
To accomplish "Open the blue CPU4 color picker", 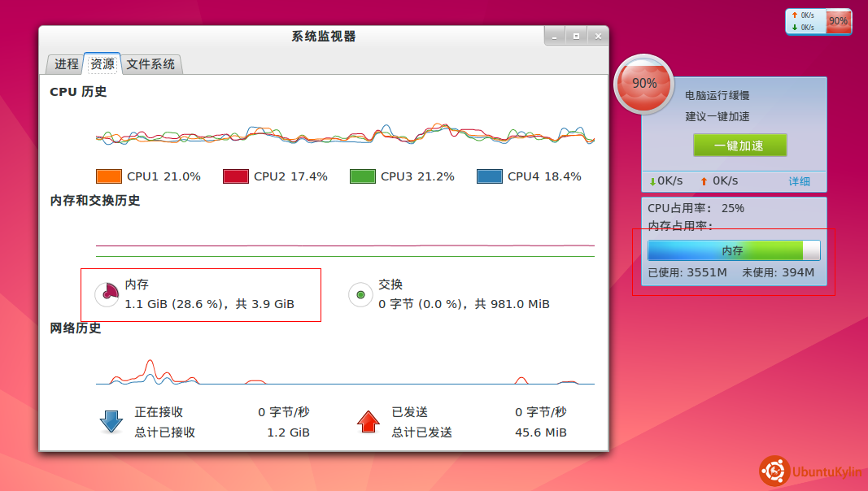I will (x=489, y=176).
